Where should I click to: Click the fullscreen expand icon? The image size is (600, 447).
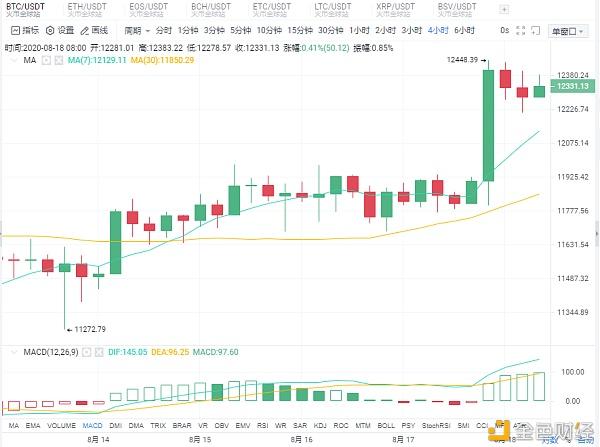click(x=520, y=31)
